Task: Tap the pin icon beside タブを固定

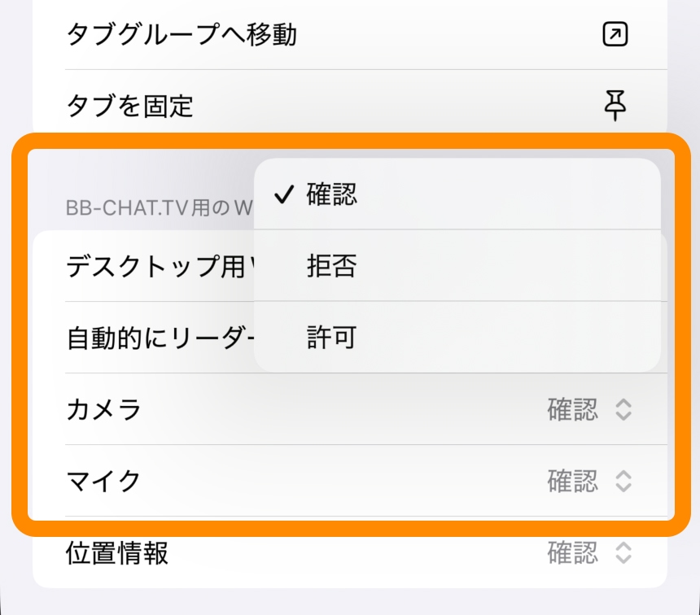Action: point(615,105)
